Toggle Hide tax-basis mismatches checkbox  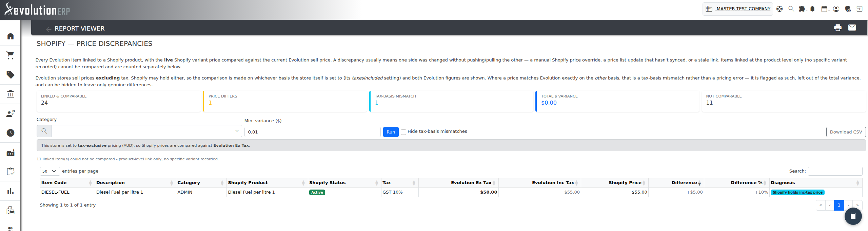coord(403,132)
